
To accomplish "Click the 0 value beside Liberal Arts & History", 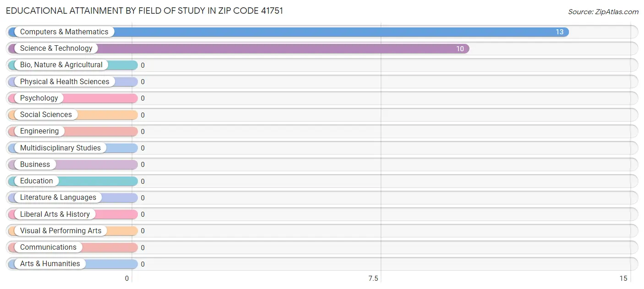I will (143, 214).
